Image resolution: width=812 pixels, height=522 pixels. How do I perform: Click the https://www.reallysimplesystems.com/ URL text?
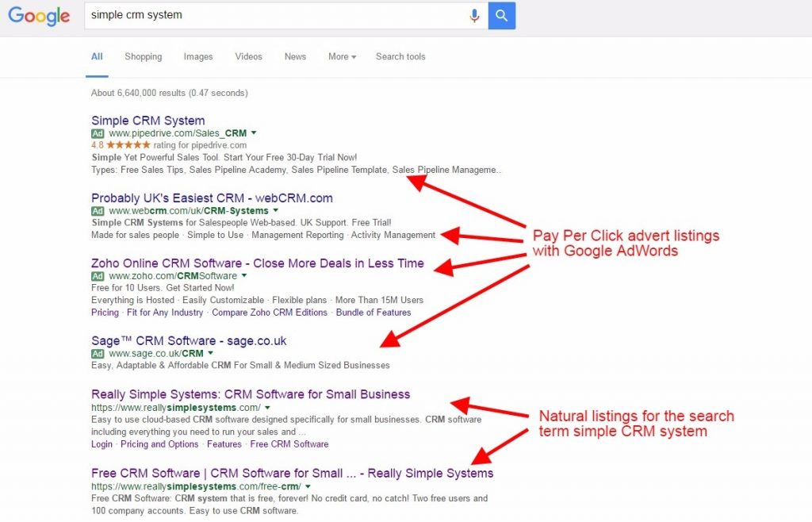(176, 408)
